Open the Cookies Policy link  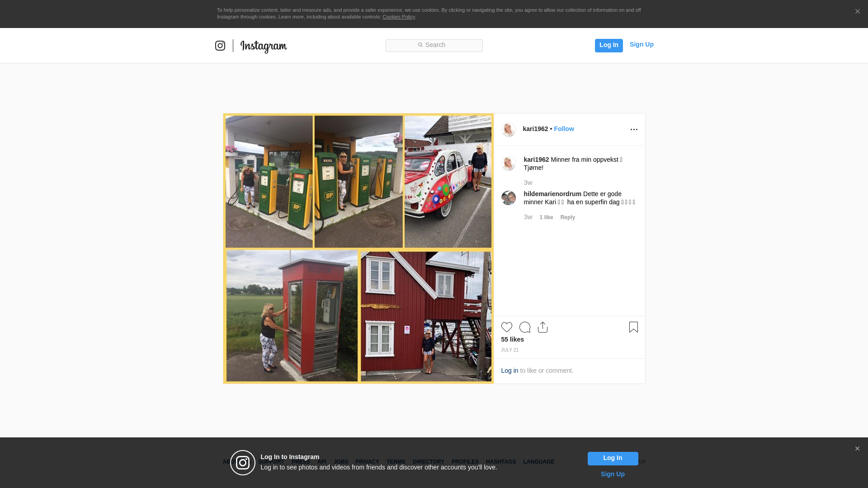click(399, 17)
